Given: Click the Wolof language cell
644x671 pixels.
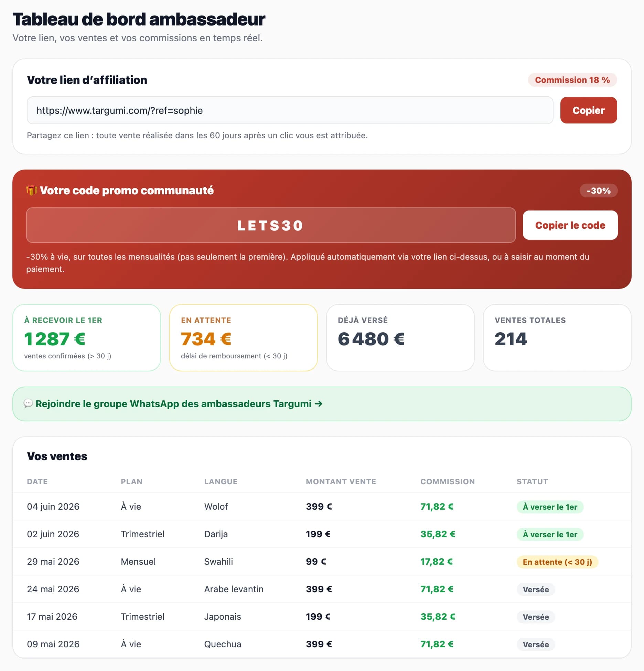Looking at the screenshot, I should [216, 507].
